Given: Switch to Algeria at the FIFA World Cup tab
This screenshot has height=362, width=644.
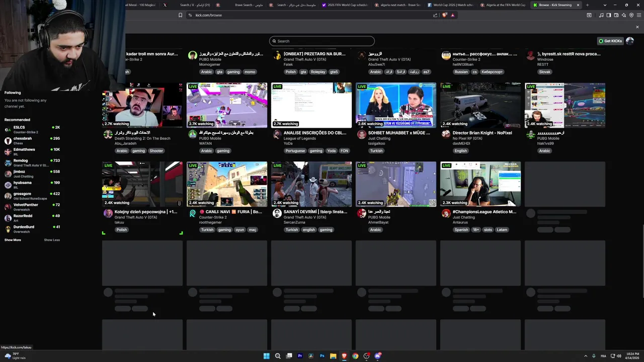Looking at the screenshot, I should 504,5.
